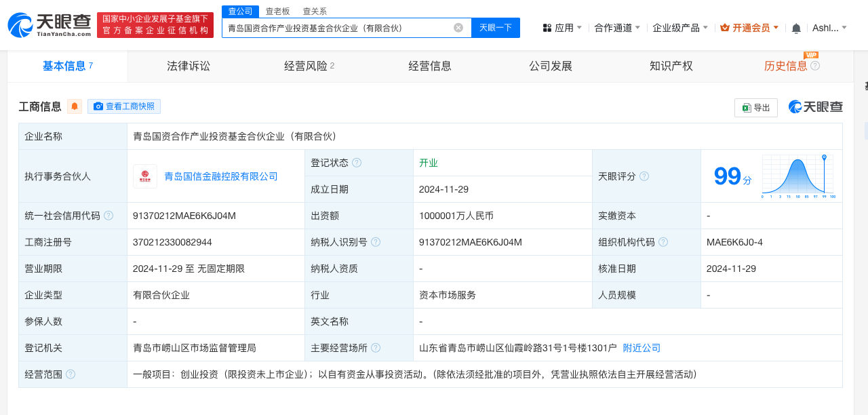Click the 91370212MAE6K6J04M credit code value
868x415 pixels.
pos(184,216)
